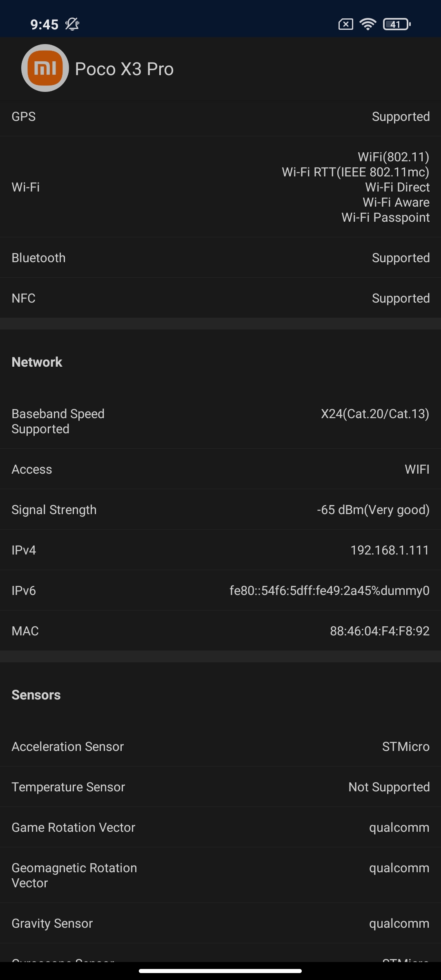The image size is (441, 980).
Task: Tap the IPv4 address 192.168.1.111
Action: [x=390, y=550]
